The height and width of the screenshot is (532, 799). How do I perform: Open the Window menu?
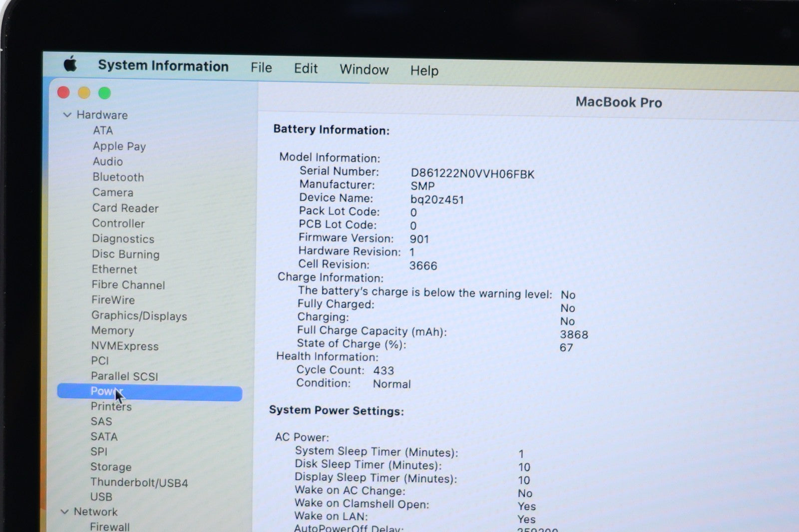pos(364,69)
